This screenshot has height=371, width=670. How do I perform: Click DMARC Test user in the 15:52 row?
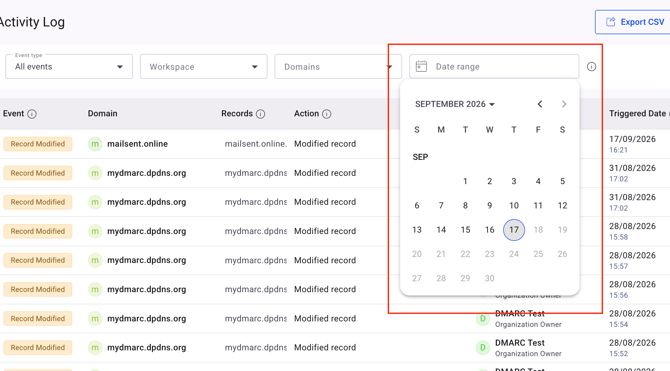(520, 343)
